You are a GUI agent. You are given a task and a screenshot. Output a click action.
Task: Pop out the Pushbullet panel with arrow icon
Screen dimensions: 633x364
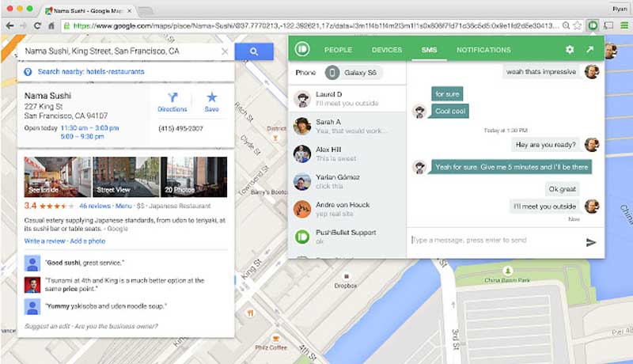[589, 49]
